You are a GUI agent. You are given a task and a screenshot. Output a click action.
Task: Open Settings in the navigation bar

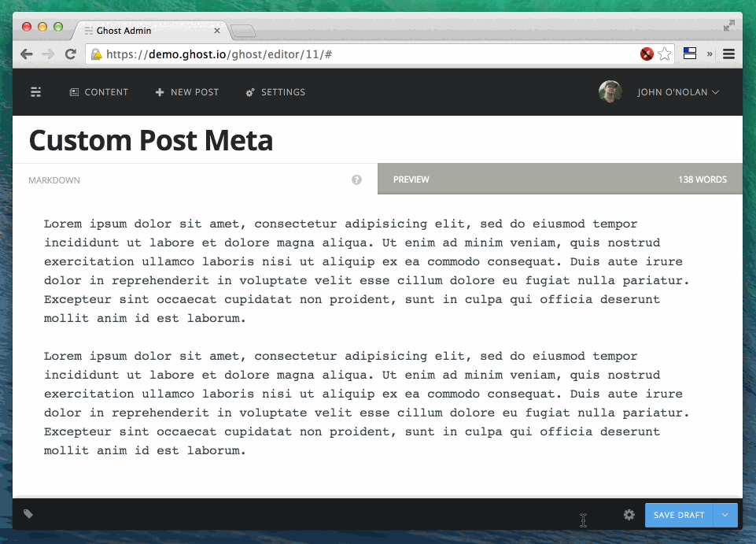click(x=275, y=92)
